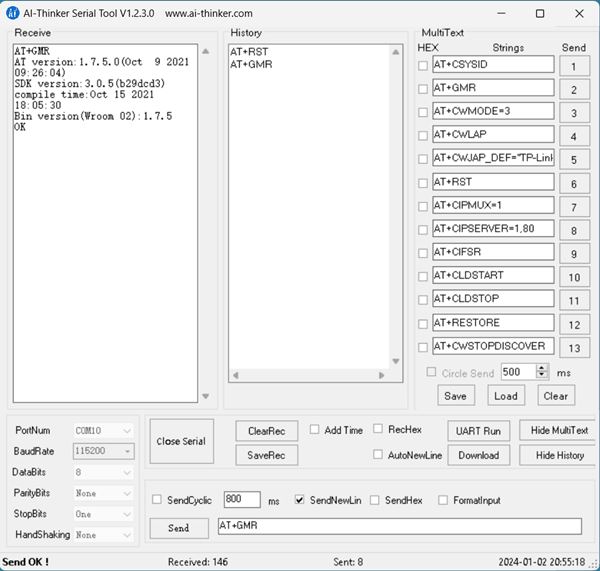Uncheck the SendNewLin option

click(299, 500)
